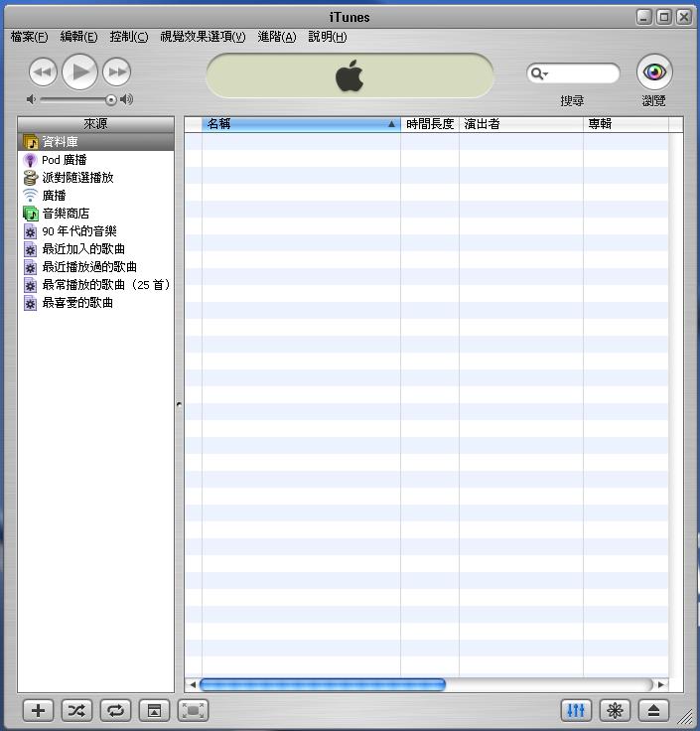Add new playlist with plus button
Image resolution: width=700 pixels, height=731 pixels.
(38, 710)
